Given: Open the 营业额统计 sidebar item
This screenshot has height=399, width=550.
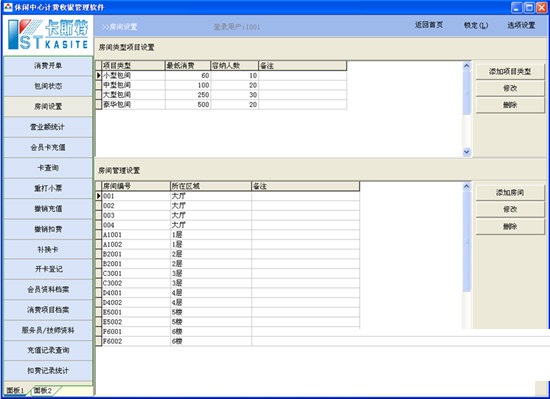Looking at the screenshot, I should pyautogui.click(x=48, y=127).
